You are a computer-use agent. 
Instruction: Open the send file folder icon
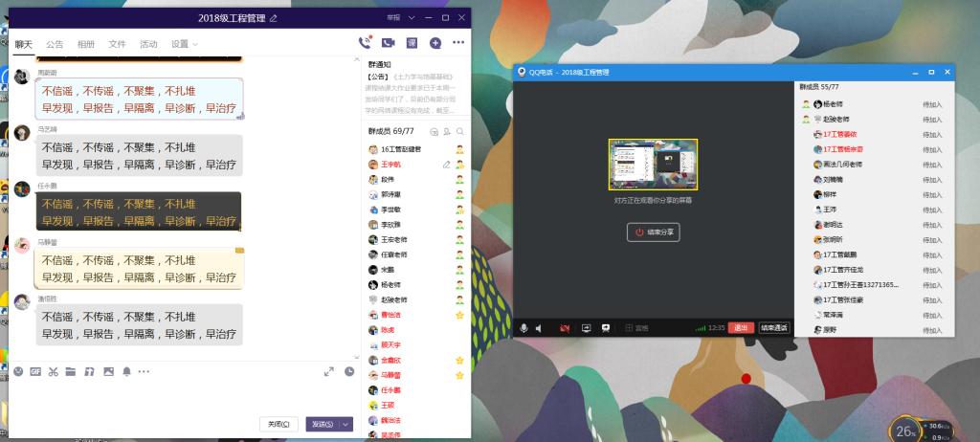tap(70, 371)
